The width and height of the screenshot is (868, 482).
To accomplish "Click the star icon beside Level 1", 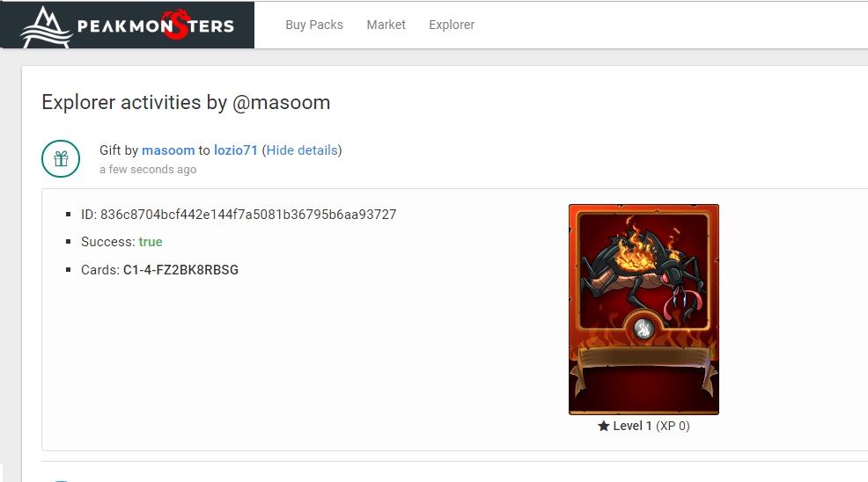I will (x=603, y=426).
